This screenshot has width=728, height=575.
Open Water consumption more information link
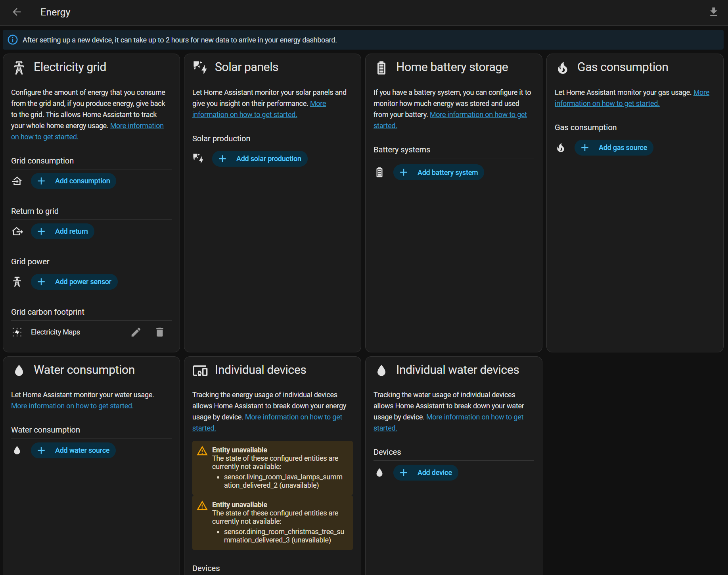pos(72,406)
